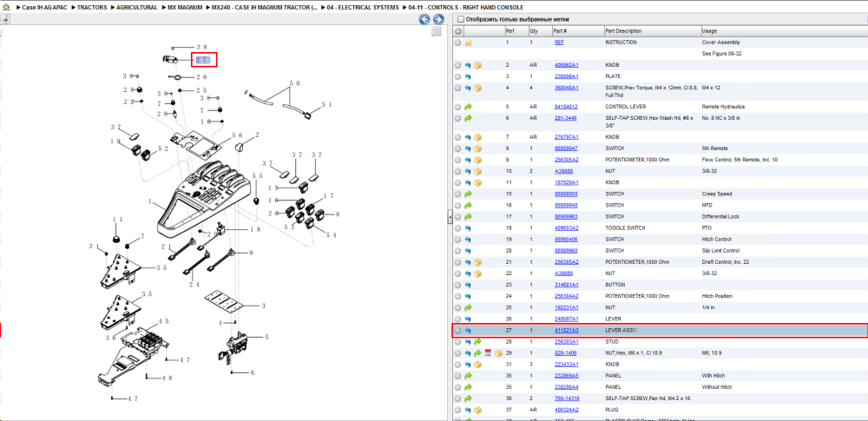Open part number link for TOGGLE SWITCH
868x421 pixels.
pyautogui.click(x=566, y=227)
